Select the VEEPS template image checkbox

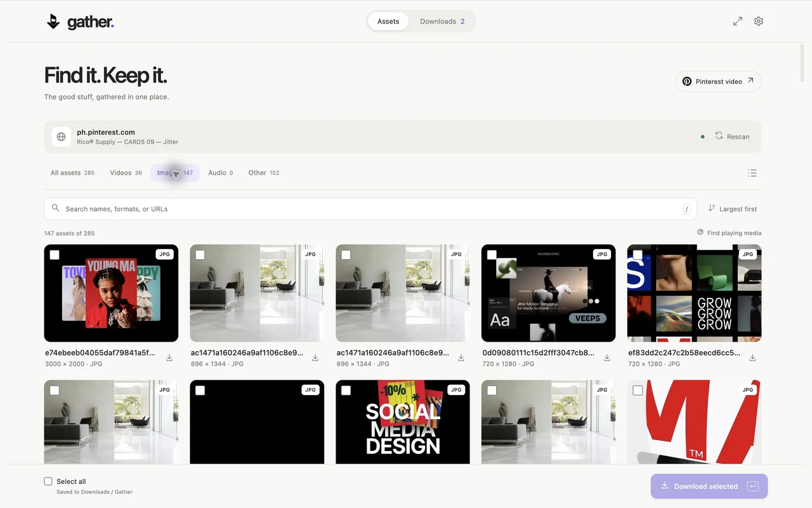[492, 255]
